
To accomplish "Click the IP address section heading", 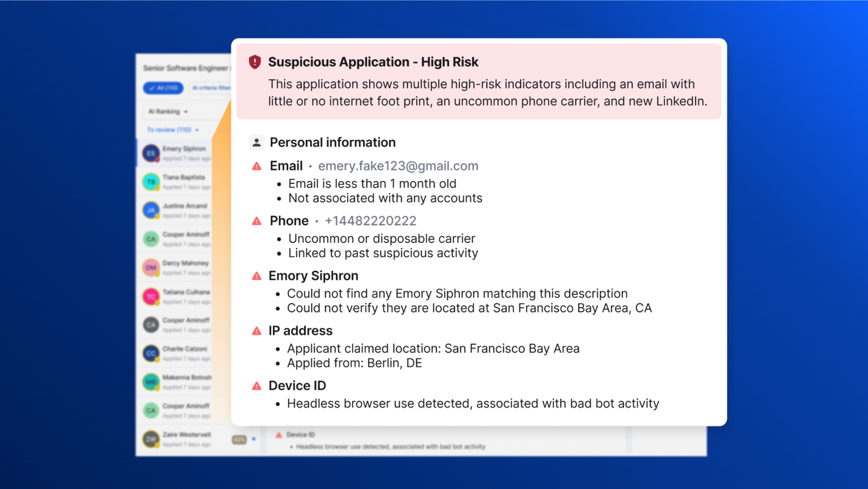I will point(300,330).
